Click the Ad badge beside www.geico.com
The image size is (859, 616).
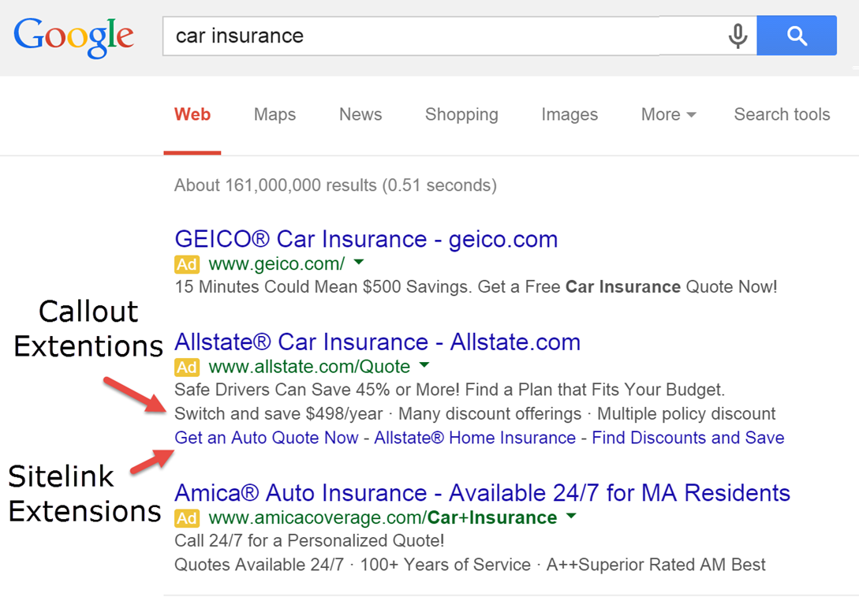[x=187, y=264]
